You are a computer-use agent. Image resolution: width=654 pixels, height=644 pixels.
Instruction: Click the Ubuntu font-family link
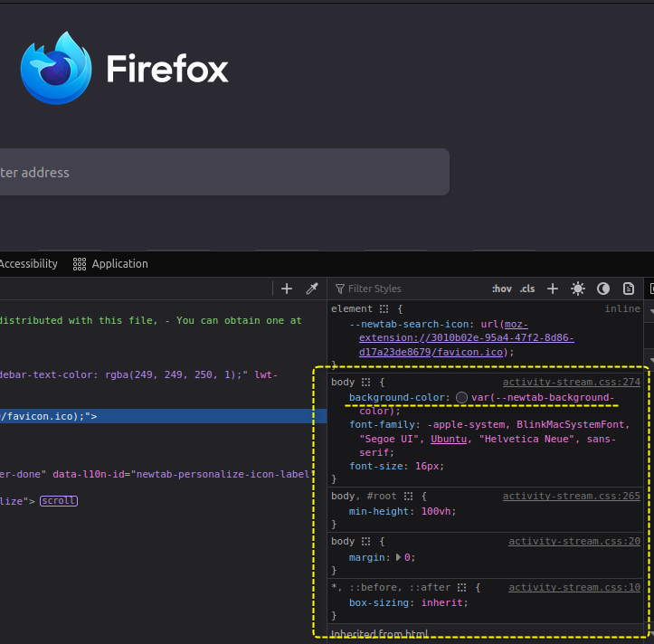coord(449,439)
